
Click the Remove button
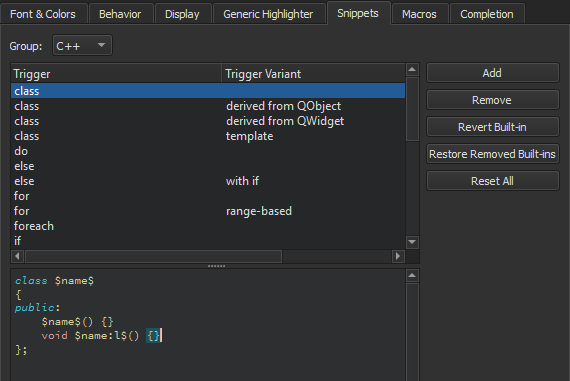[x=492, y=100]
